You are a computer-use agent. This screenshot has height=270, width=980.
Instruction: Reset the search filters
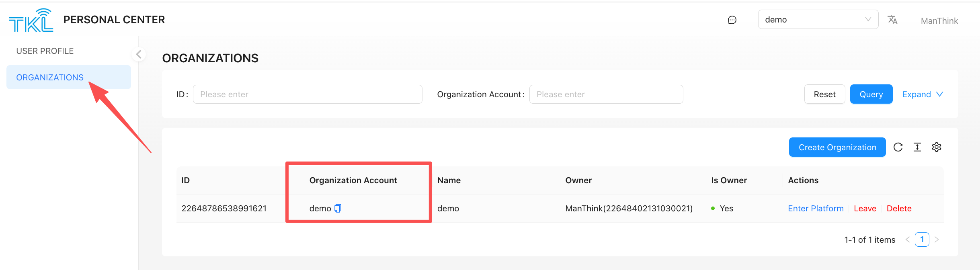pos(824,94)
